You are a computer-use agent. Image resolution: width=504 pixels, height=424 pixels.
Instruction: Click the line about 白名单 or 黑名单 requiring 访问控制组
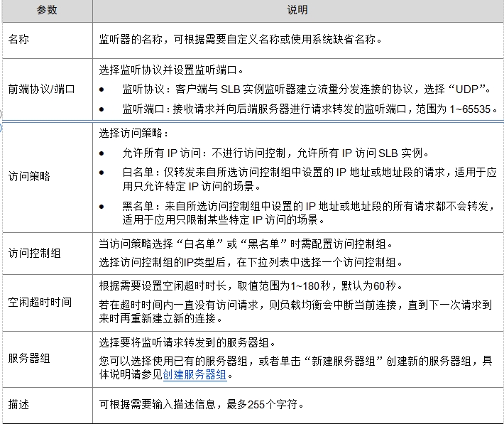pos(246,244)
